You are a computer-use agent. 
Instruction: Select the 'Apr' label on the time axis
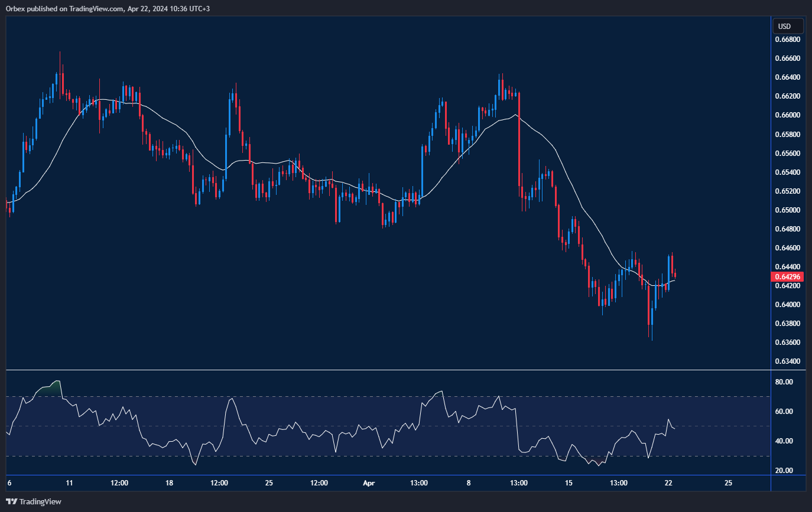[x=368, y=482]
